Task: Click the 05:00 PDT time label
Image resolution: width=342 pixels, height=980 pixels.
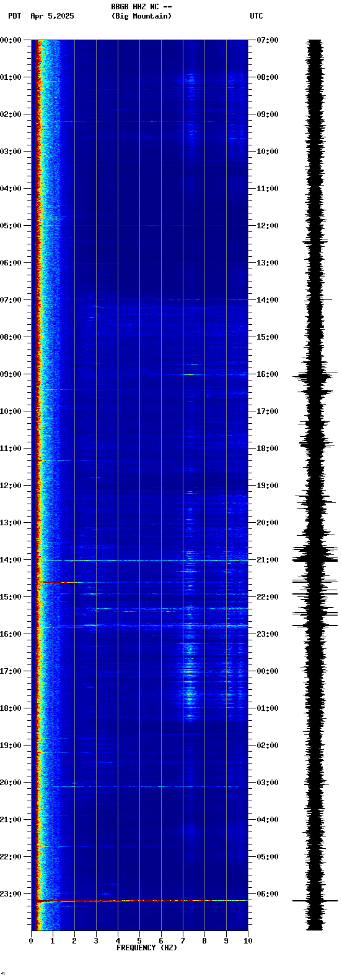Action: [11, 226]
